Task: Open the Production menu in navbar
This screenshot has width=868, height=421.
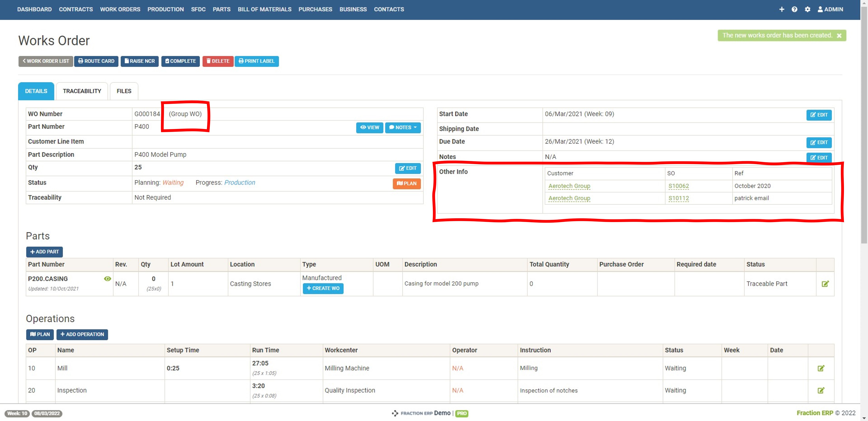Action: pos(166,9)
